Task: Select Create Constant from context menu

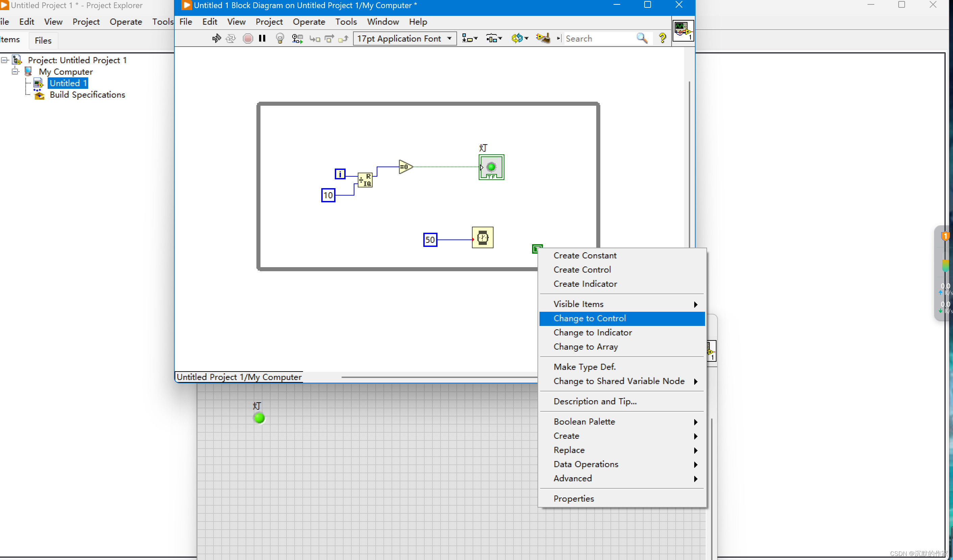Action: (x=585, y=256)
